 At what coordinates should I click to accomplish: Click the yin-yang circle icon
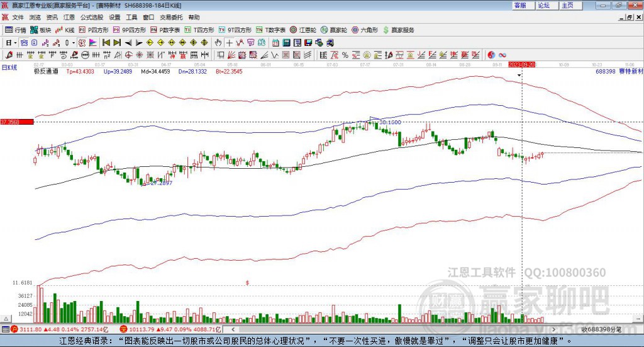pos(491,55)
